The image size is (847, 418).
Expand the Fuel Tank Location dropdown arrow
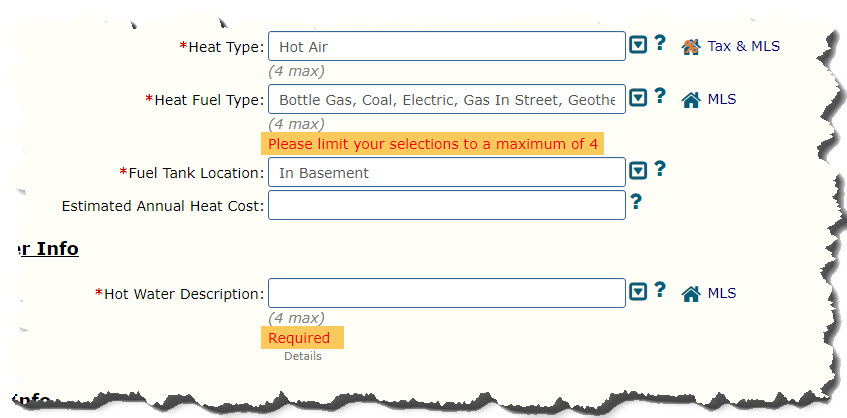pos(638,171)
